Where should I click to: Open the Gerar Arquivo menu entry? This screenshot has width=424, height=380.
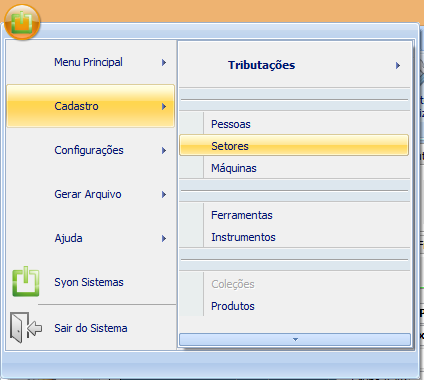91,194
